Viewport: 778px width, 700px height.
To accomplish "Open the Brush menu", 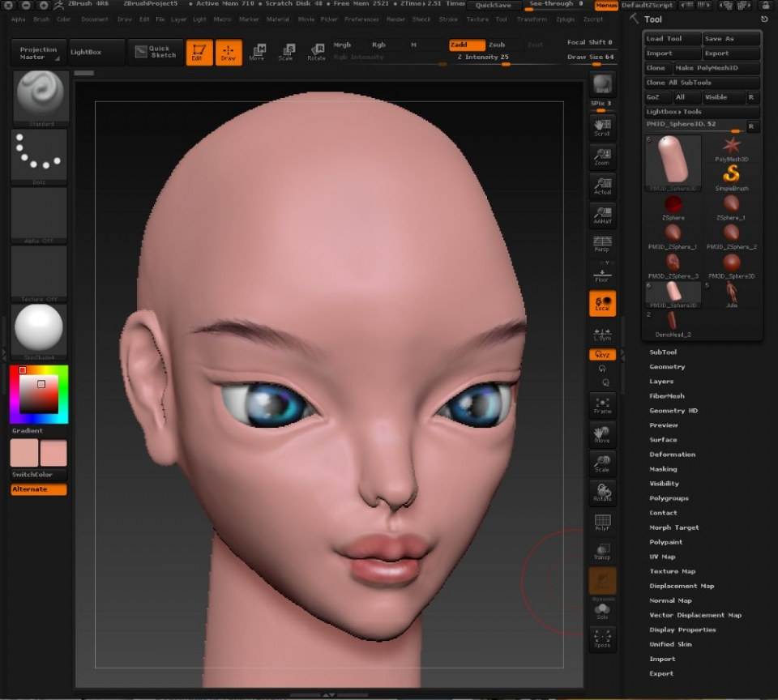I will [41, 19].
